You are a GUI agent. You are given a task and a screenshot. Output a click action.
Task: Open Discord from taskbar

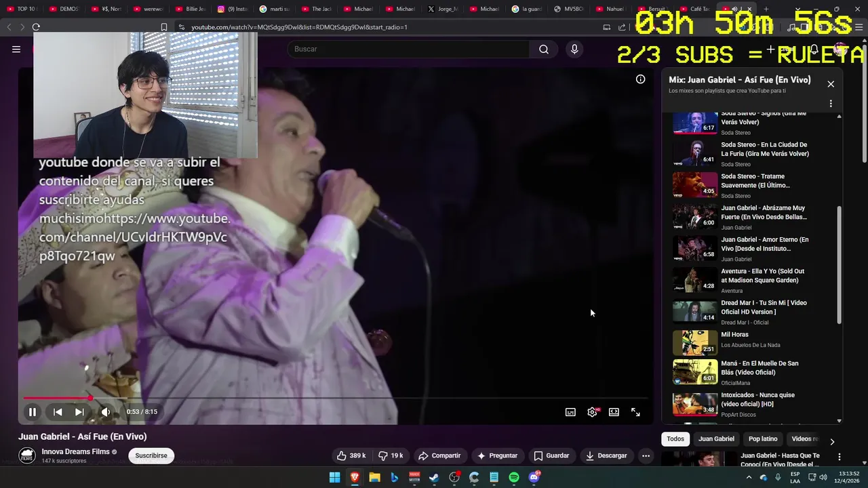(x=534, y=477)
